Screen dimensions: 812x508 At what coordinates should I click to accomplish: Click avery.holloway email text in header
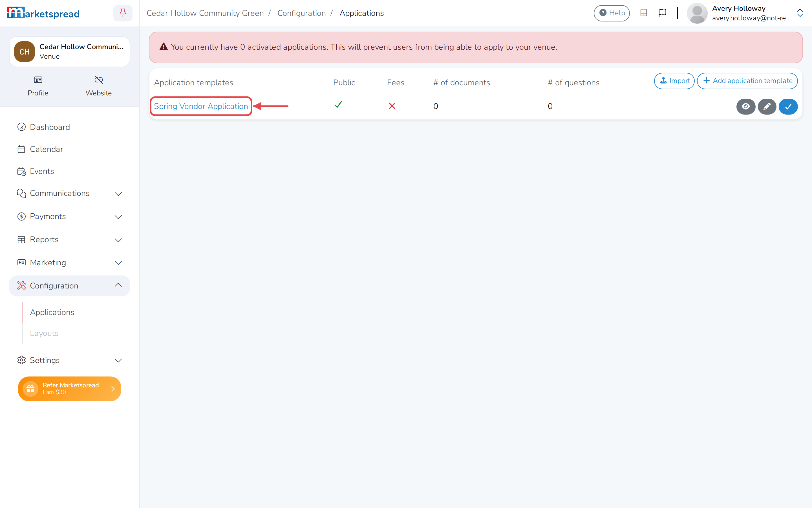coord(751,18)
